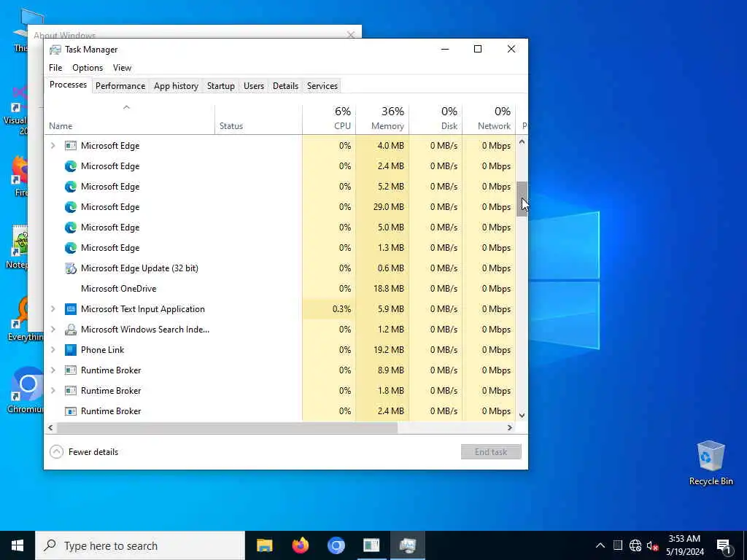This screenshot has width=747, height=560.
Task: Expand the Microsoft Text Input Application group
Action: pos(53,309)
